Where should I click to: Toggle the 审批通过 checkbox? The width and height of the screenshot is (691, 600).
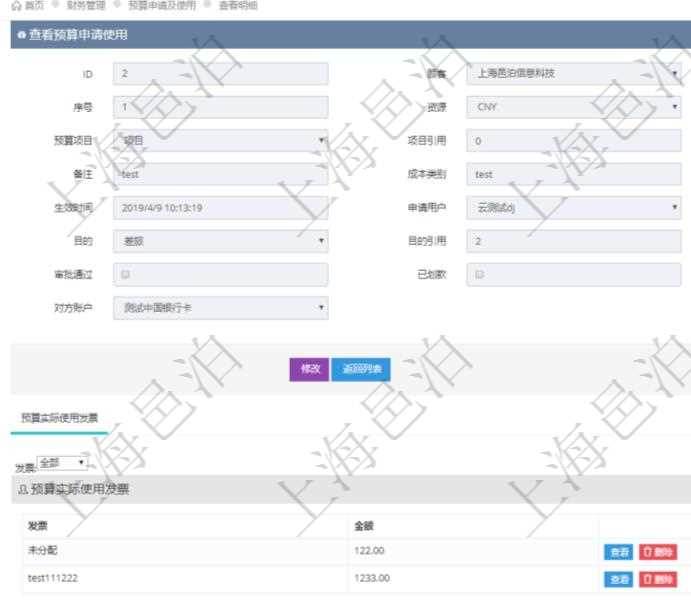click(x=124, y=274)
